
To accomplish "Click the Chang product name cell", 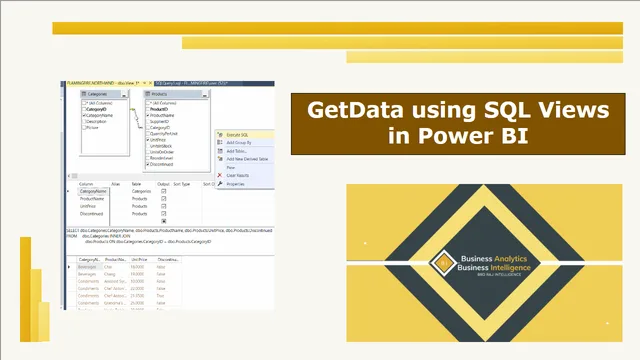I will click(115, 274).
